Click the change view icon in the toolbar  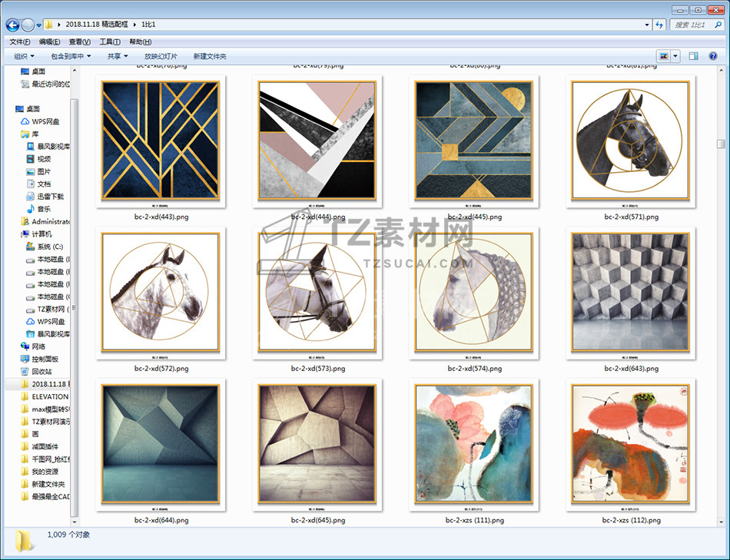(663, 56)
